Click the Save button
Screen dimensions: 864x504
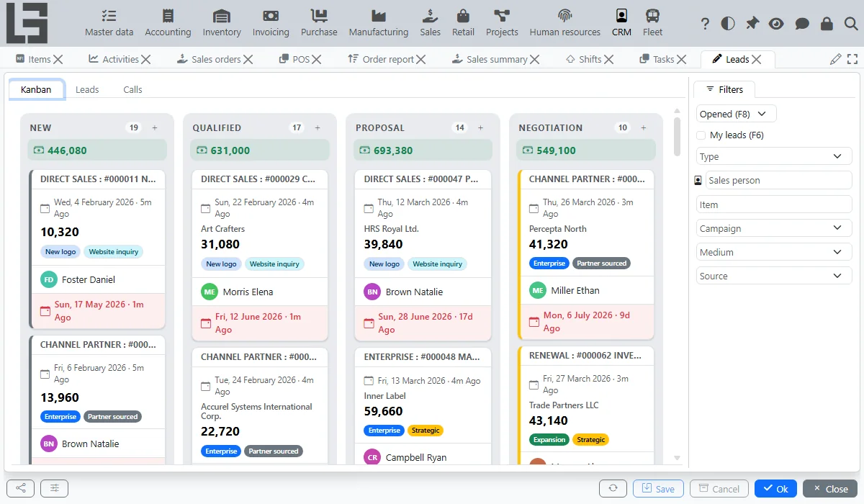[658, 489]
